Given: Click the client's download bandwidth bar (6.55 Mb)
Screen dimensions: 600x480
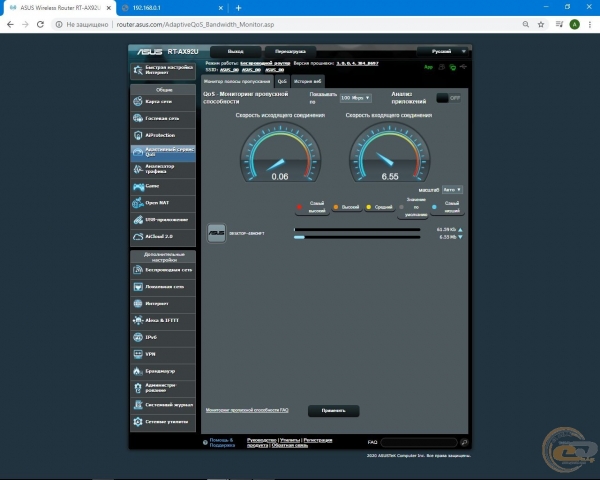Looking at the screenshot, I should (x=357, y=237).
